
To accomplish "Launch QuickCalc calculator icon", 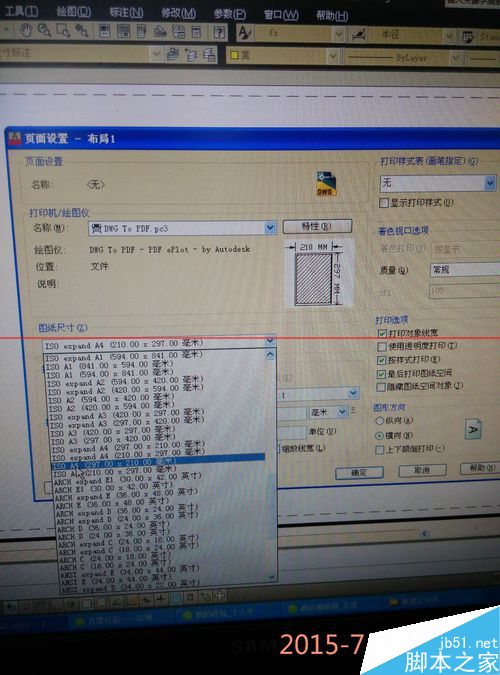I will [196, 32].
